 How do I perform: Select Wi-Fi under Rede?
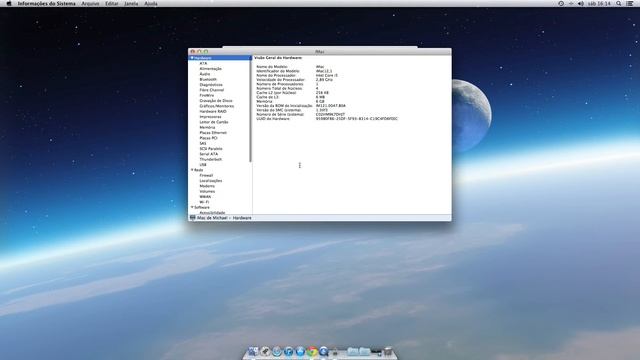[204, 202]
